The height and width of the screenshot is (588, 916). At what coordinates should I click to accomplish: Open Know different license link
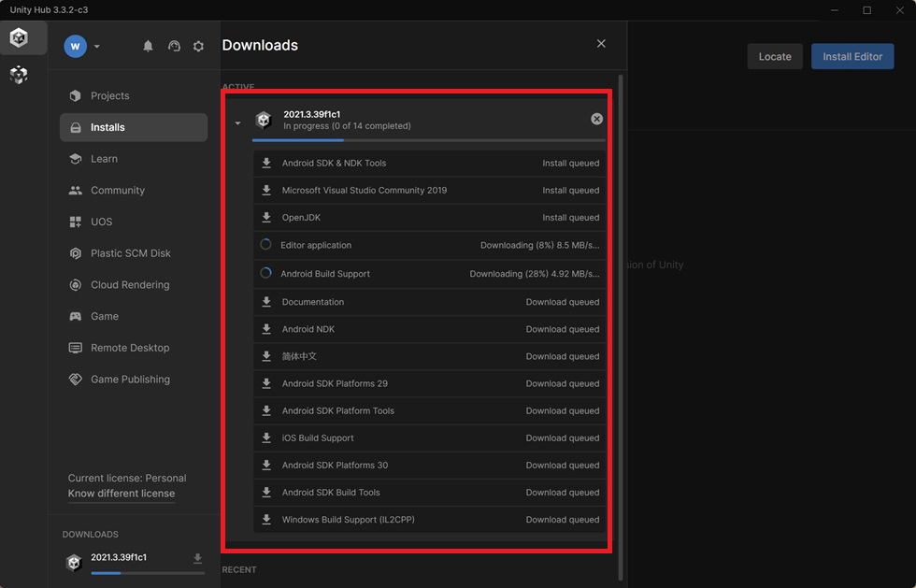122,494
